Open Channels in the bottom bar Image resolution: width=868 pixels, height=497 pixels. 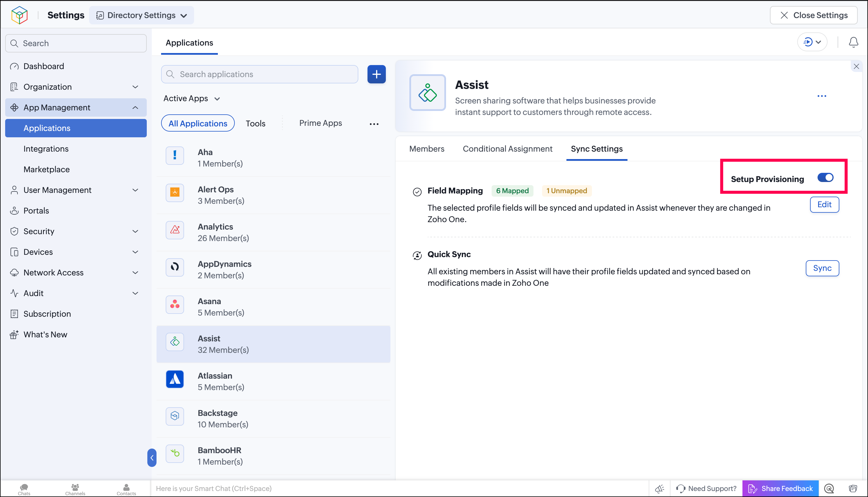click(x=75, y=489)
